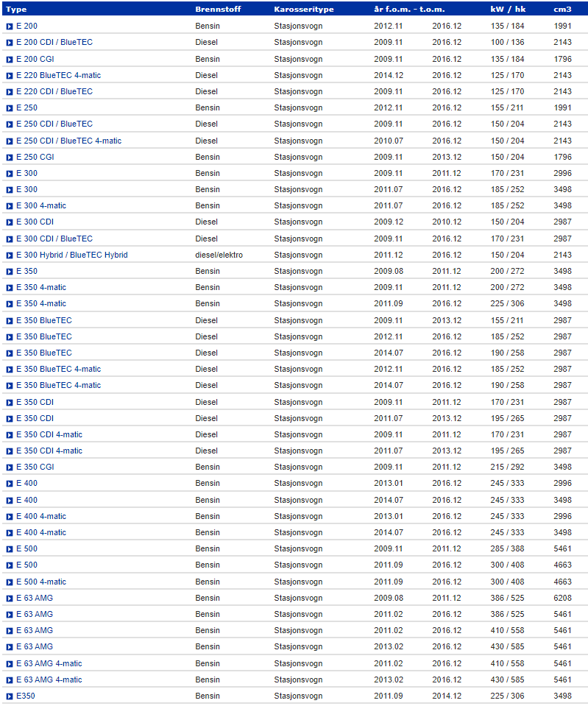This screenshot has width=588, height=706.
Task: Open E 300 Hybrid / BlueTEC Hybrid link
Action: coord(72,255)
